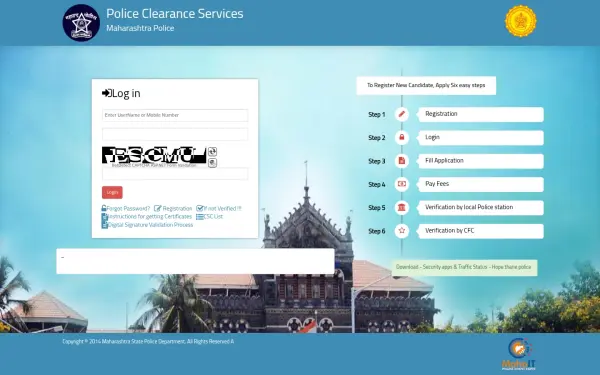Screen dimensions: 600x375
Task: Click the Fill Application step box
Action: tap(481, 161)
